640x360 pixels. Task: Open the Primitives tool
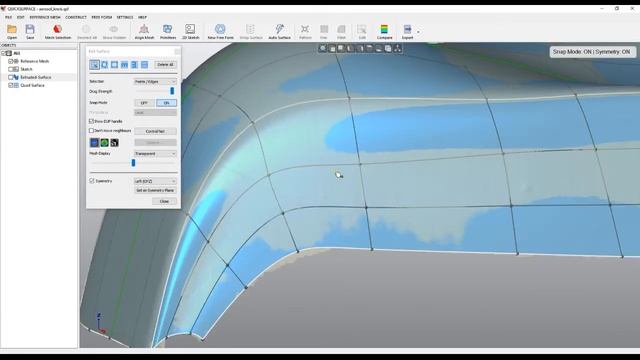point(167,31)
